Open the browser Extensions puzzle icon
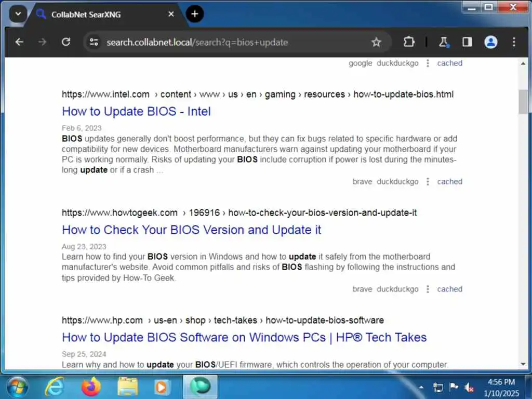The image size is (532, 399). coord(409,42)
